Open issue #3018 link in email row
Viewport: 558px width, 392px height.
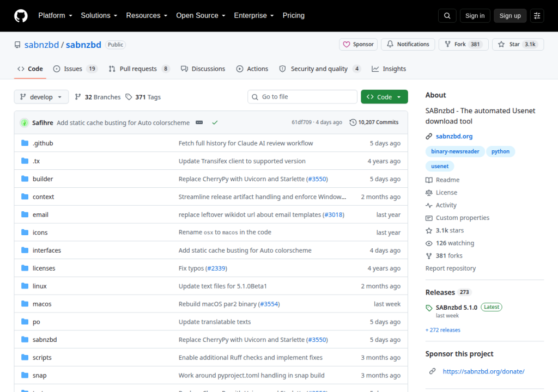[333, 215]
